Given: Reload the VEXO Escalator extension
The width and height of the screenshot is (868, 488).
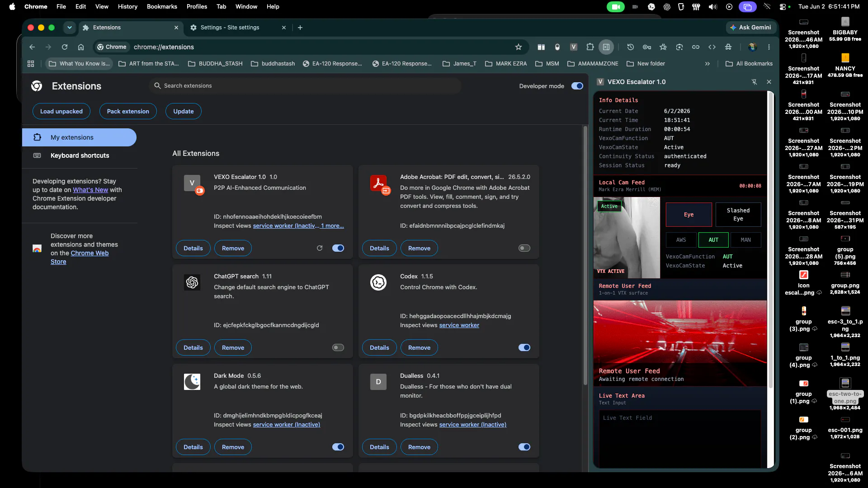Looking at the screenshot, I should tap(320, 248).
